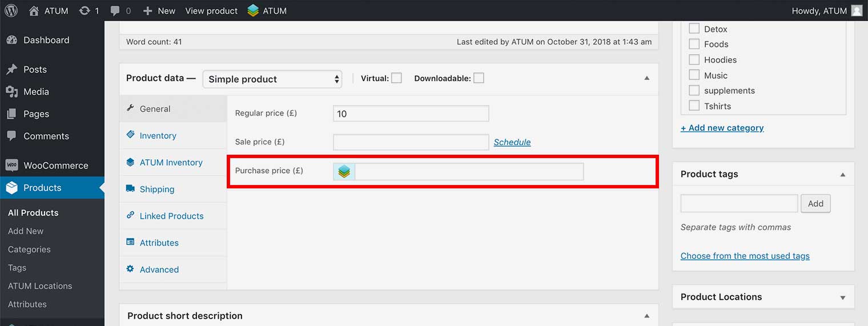The image size is (868, 326).
Task: Click the WordPress logo icon
Action: (11, 11)
